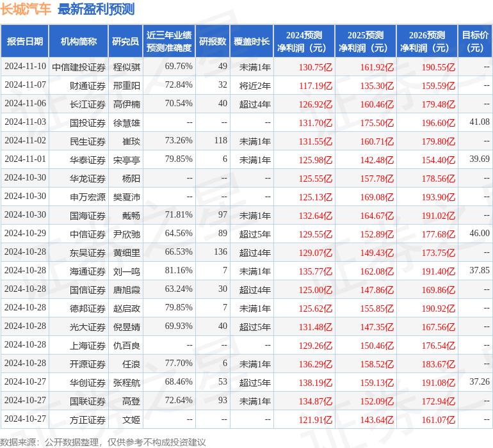Click the 2024 profit 138.19亿
493x448 pixels.
[x=316, y=382]
